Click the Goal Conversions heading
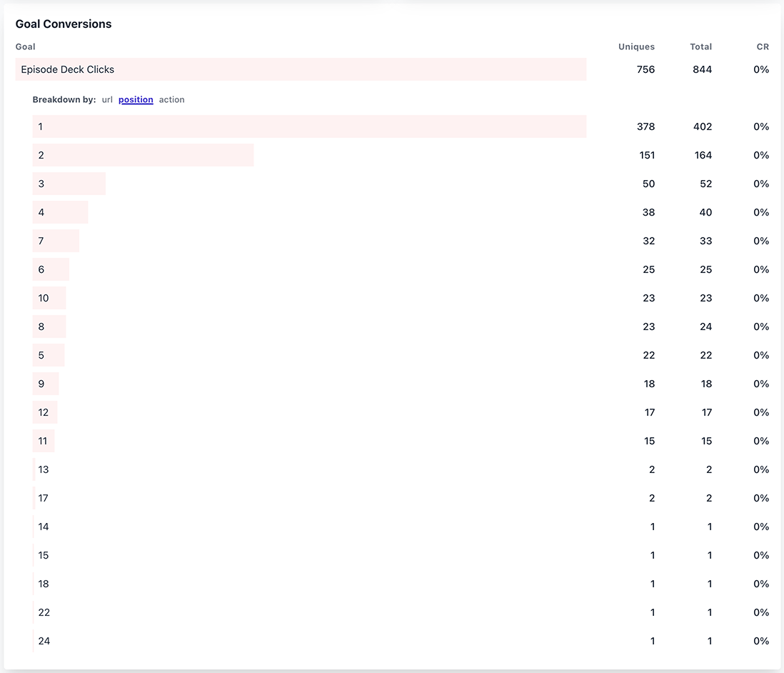784x673 pixels. coord(64,24)
